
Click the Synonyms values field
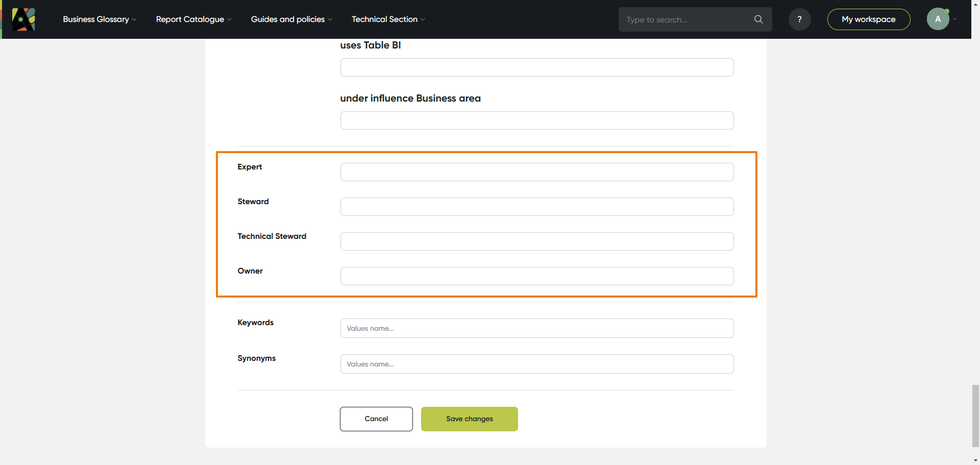pos(536,363)
